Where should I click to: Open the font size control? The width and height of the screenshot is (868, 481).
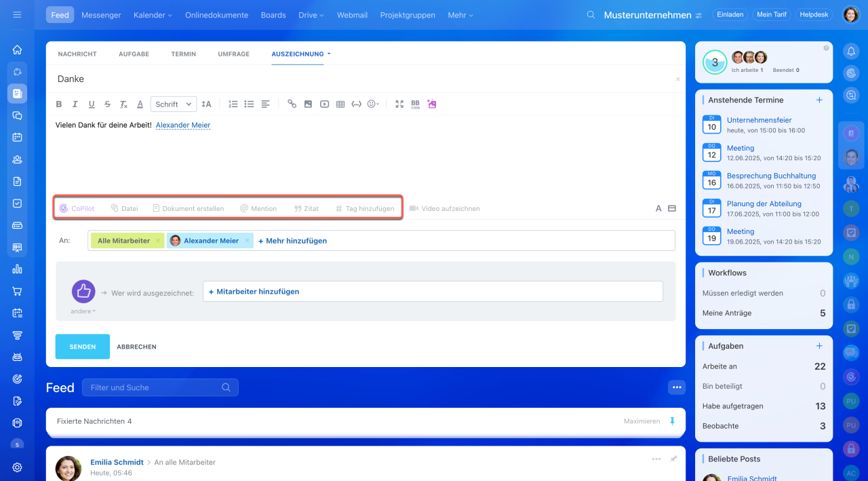(206, 104)
